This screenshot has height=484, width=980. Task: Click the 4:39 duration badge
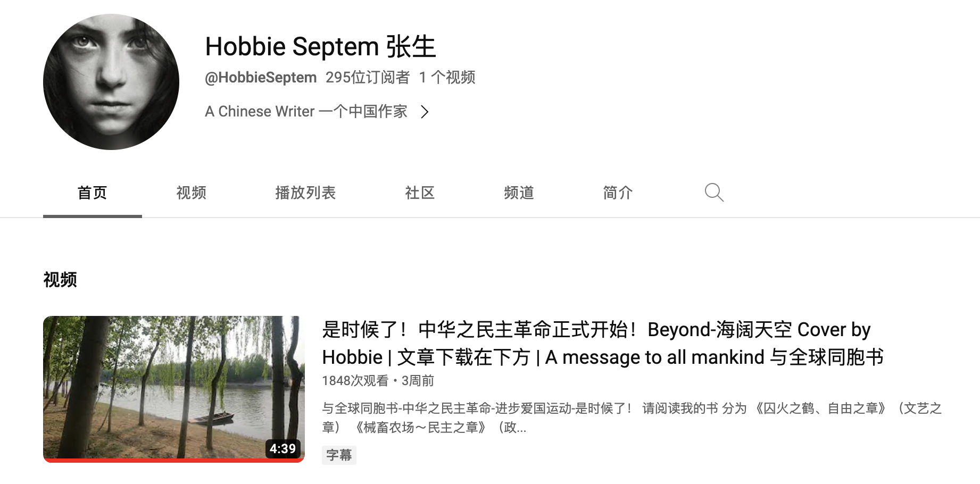tap(283, 448)
